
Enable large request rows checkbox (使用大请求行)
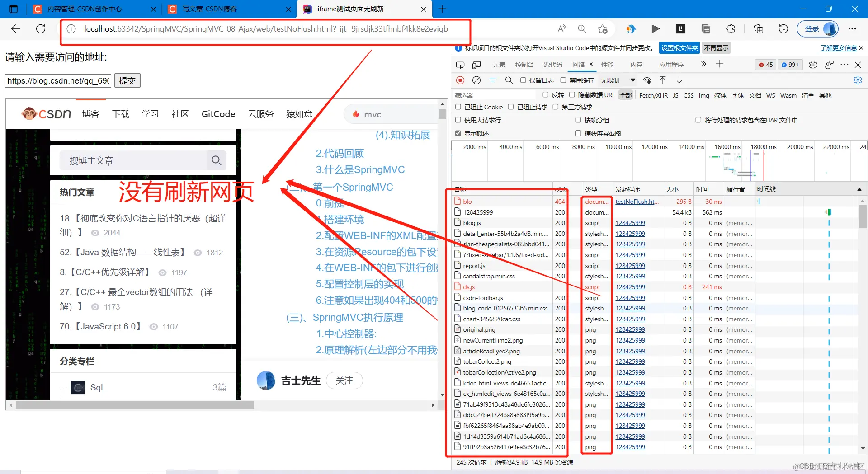pyautogui.click(x=458, y=120)
